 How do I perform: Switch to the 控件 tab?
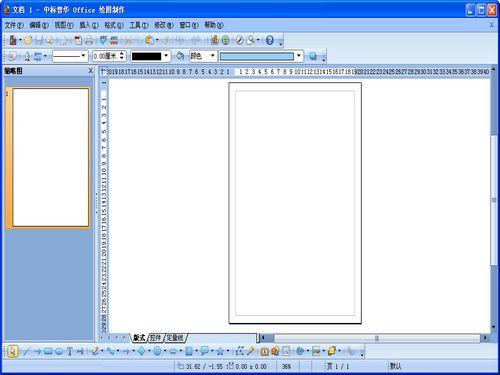point(156,338)
